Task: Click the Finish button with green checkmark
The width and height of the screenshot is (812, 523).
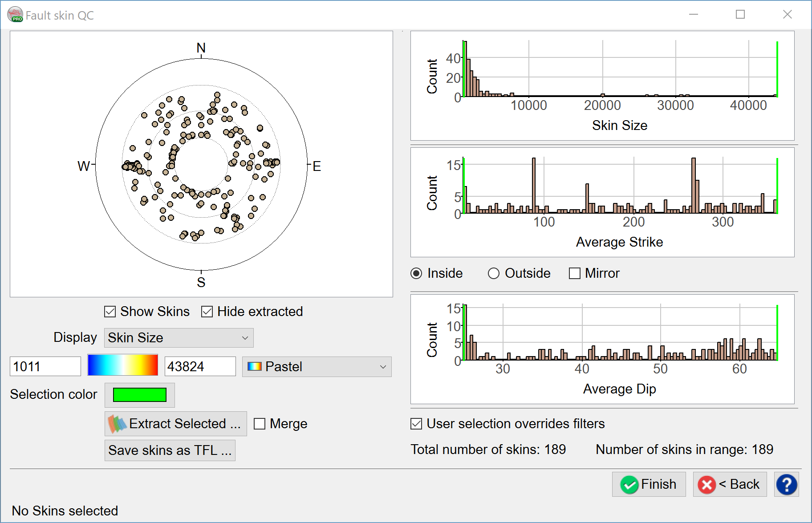Action: pos(649,484)
